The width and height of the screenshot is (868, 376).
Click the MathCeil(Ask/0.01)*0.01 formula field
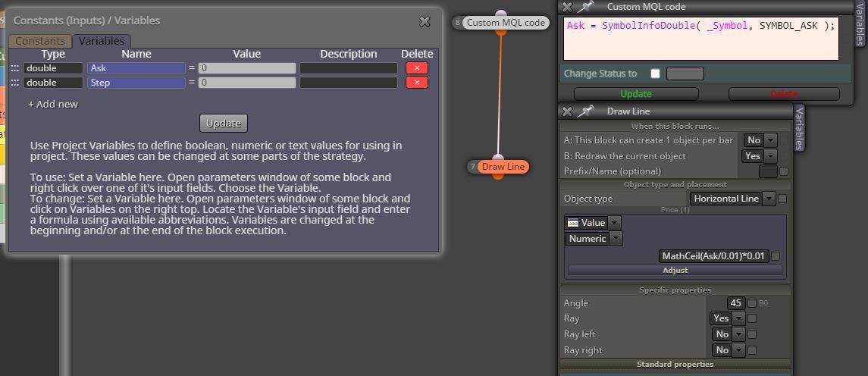pos(714,256)
